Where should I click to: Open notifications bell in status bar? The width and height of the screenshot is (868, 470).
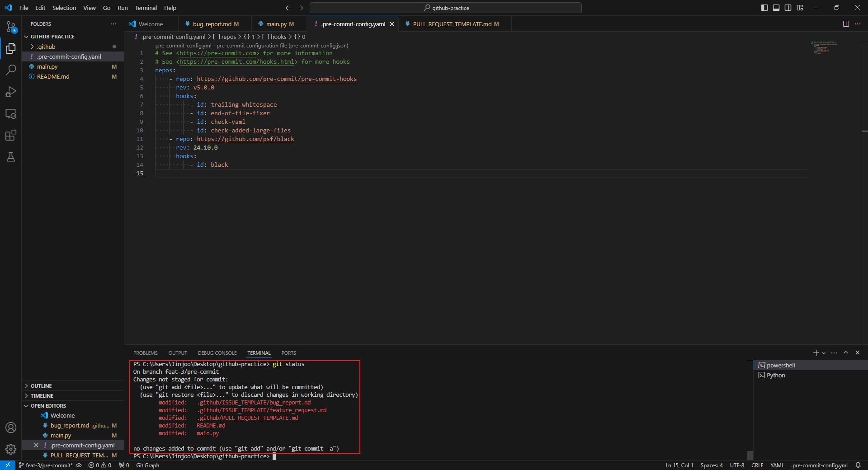858,465
